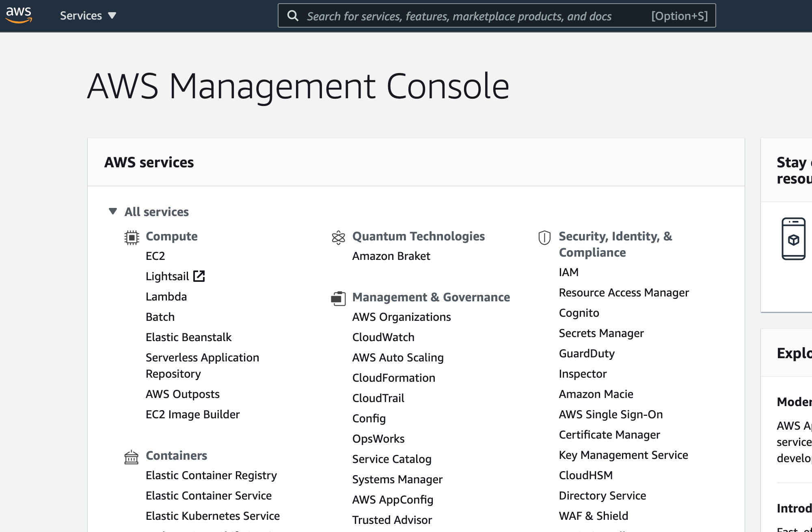Open the EC2 service link
Image resolution: width=812 pixels, height=532 pixels.
(155, 256)
